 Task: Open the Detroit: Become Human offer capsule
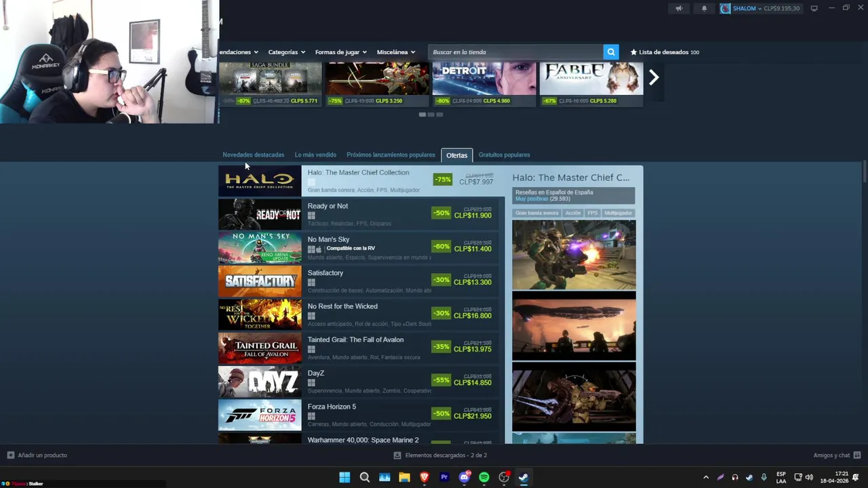pos(484,84)
